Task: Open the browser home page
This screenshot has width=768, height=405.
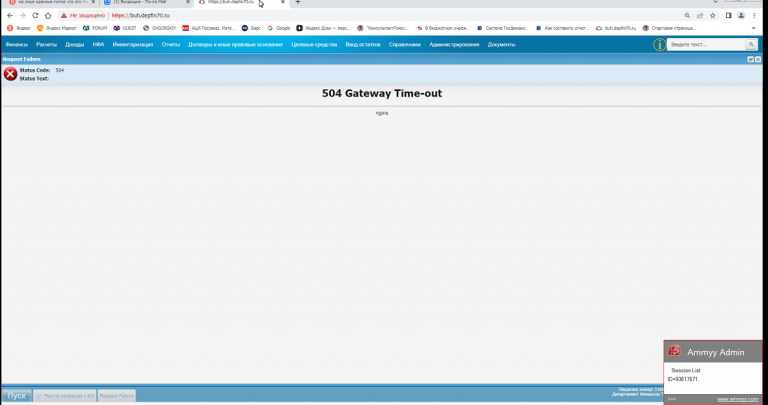Action: coord(48,16)
